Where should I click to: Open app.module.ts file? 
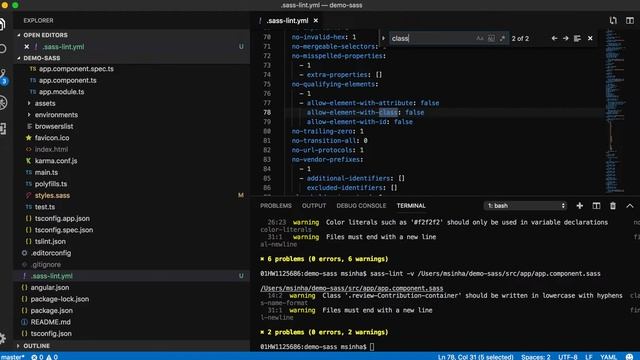62,92
